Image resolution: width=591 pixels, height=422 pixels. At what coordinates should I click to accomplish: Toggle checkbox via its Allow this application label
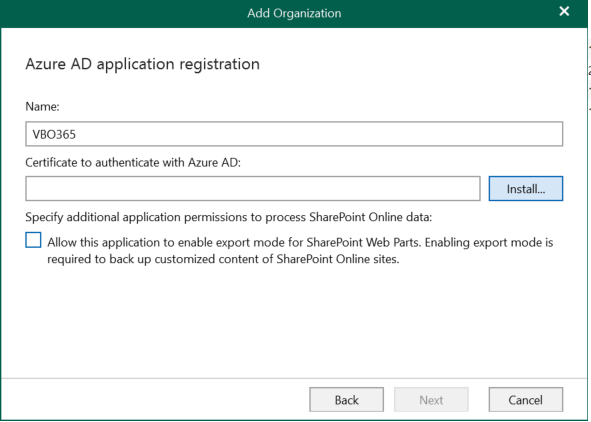pos(300,242)
